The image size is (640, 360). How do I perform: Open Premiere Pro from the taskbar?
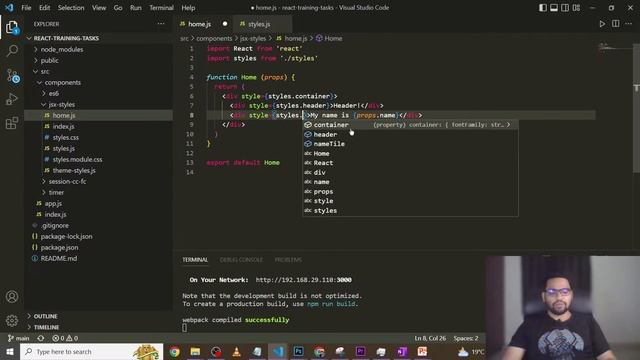point(360,351)
